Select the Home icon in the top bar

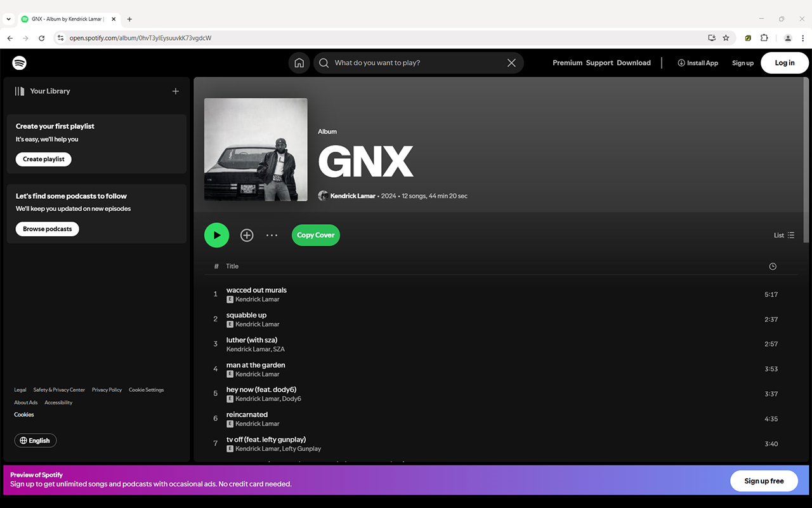click(x=299, y=62)
